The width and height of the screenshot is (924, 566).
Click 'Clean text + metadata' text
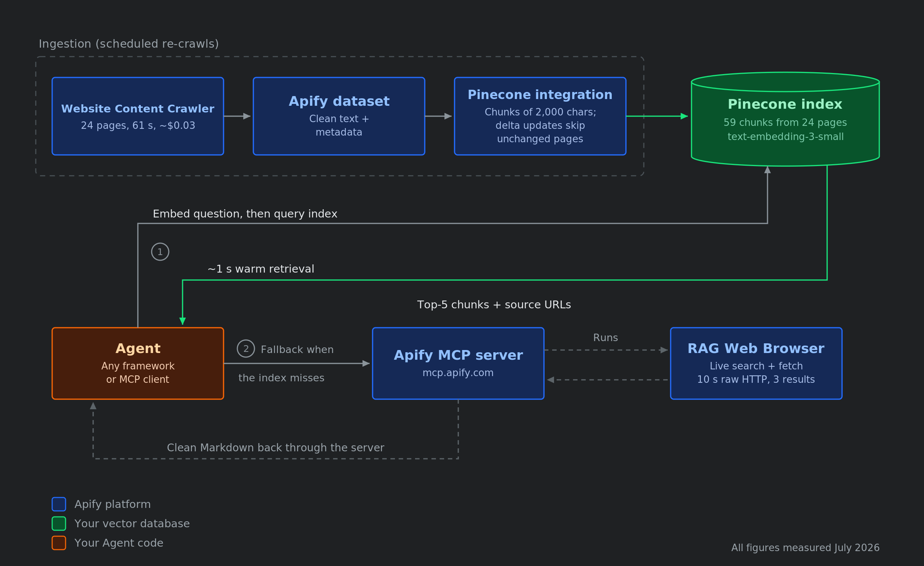339,125
